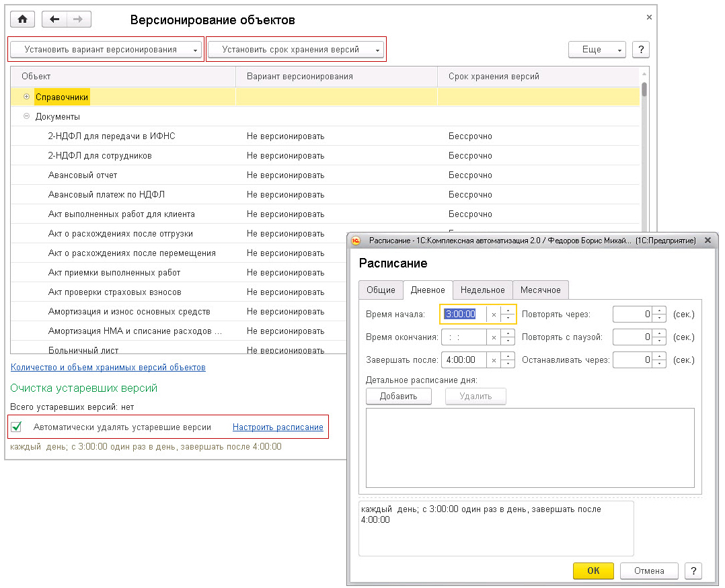Close the Версионирование объектов tab
Image resolution: width=725 pixels, height=588 pixels.
click(x=649, y=17)
